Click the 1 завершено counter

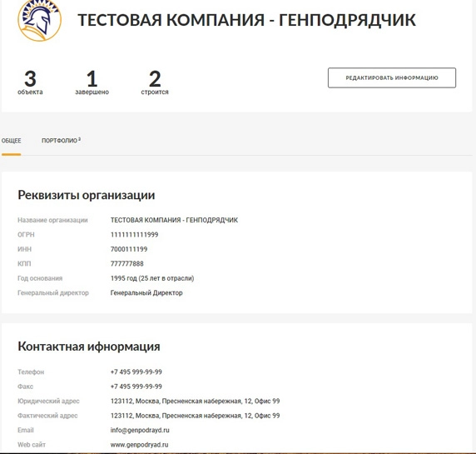92,82
